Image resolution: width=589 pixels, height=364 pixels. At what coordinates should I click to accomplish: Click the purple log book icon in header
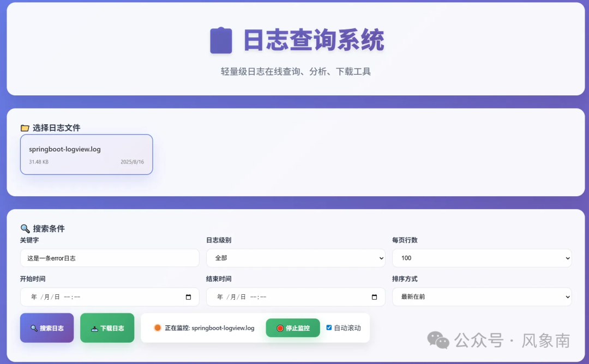coord(220,39)
